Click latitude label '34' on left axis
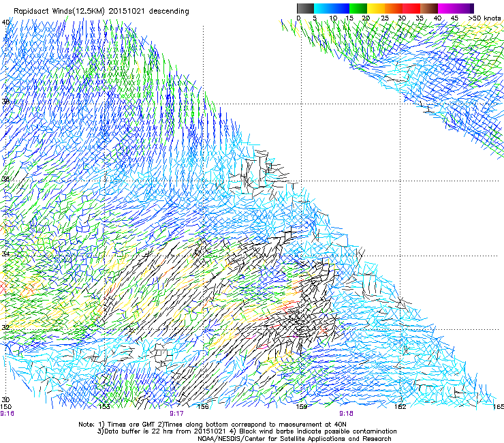Image resolution: width=504 pixels, height=443 pixels. click(x=5, y=254)
